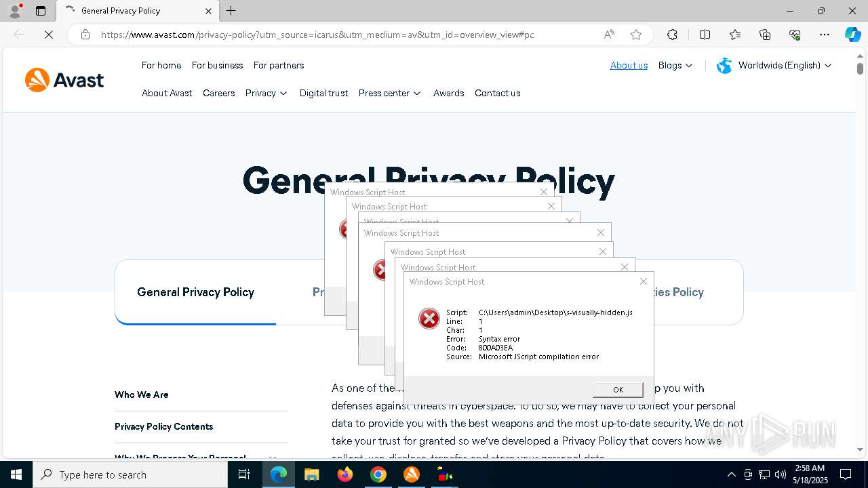Open the Copilot icon
This screenshot has height=488, width=868.
click(852, 35)
